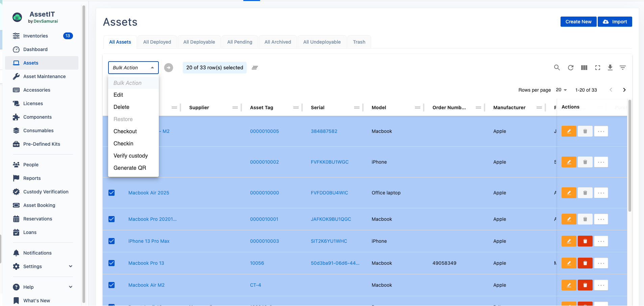Refresh the assets table
The height and width of the screenshot is (306, 644).
571,68
